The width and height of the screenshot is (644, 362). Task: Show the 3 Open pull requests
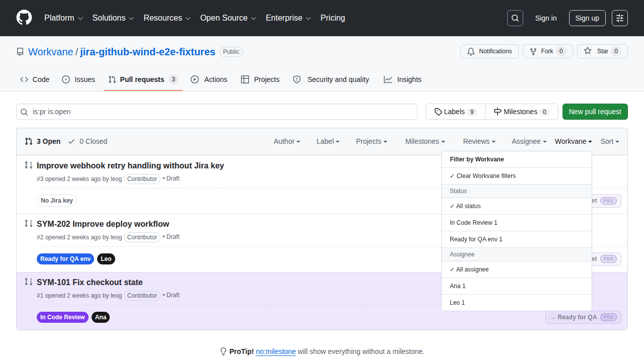click(x=43, y=141)
